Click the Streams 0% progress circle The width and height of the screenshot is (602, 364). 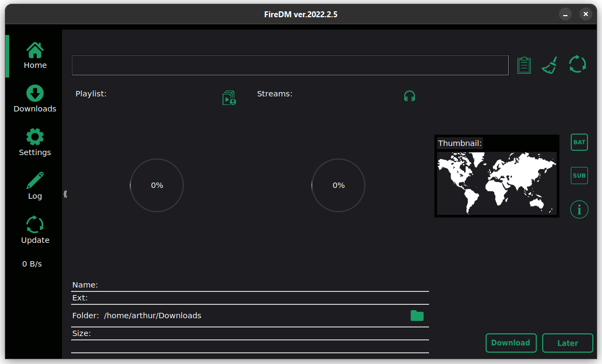pyautogui.click(x=338, y=185)
